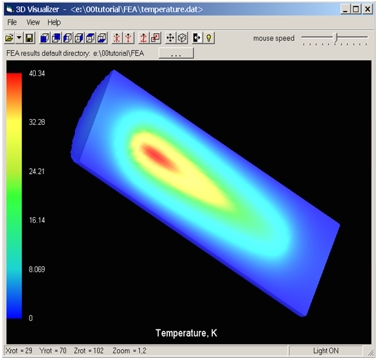Open the File menu
This screenshot has height=361, width=378.
(12, 22)
